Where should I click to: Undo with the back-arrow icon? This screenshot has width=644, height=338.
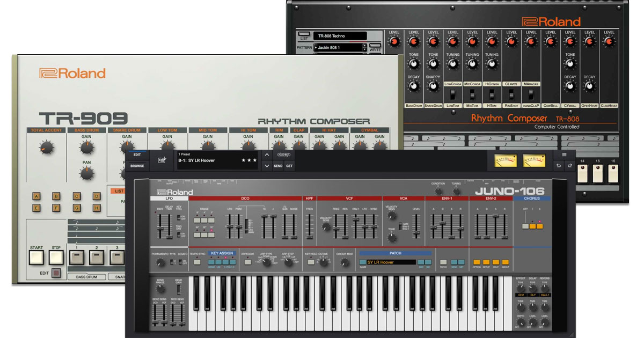point(559,165)
